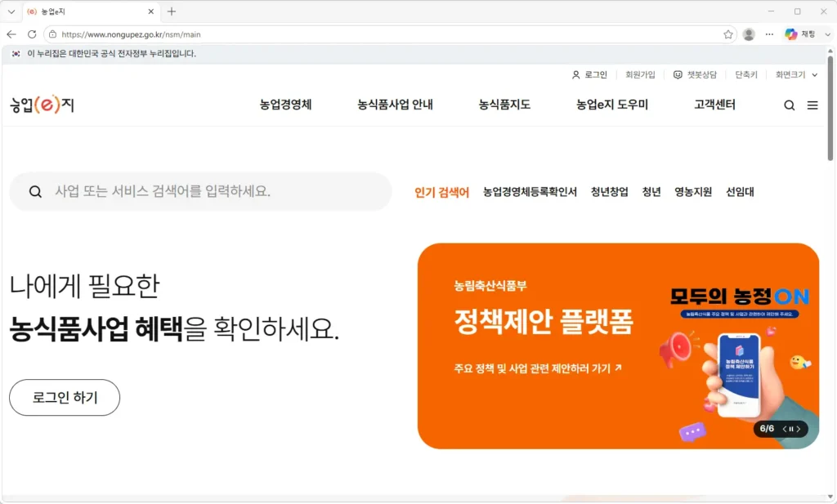Open the 고객센터 menu
The width and height of the screenshot is (837, 504).
click(714, 105)
